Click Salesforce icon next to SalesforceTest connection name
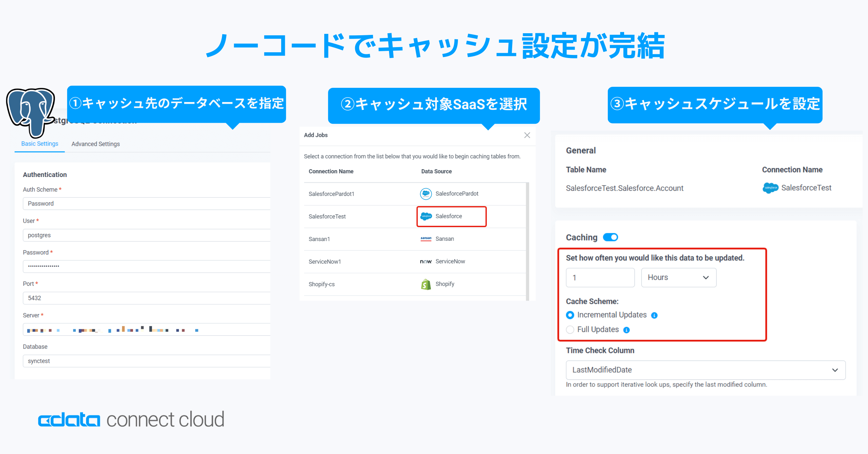The width and height of the screenshot is (868, 454). (770, 188)
